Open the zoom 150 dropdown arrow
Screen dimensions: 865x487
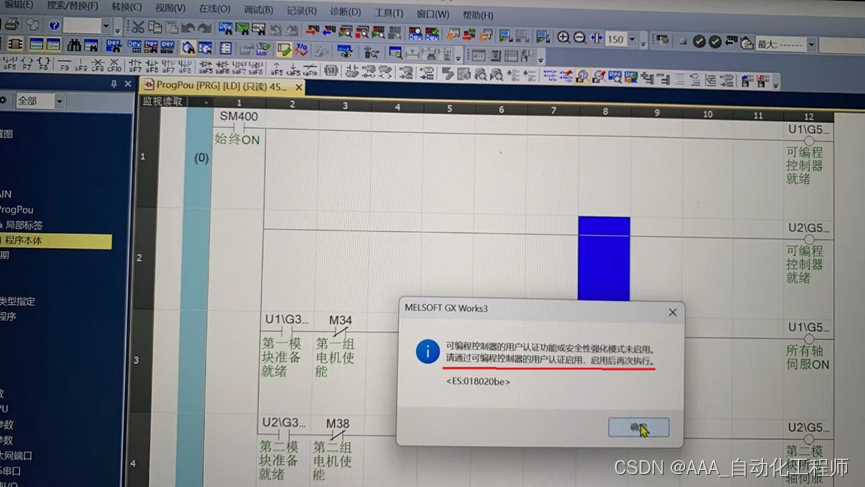tap(632, 40)
